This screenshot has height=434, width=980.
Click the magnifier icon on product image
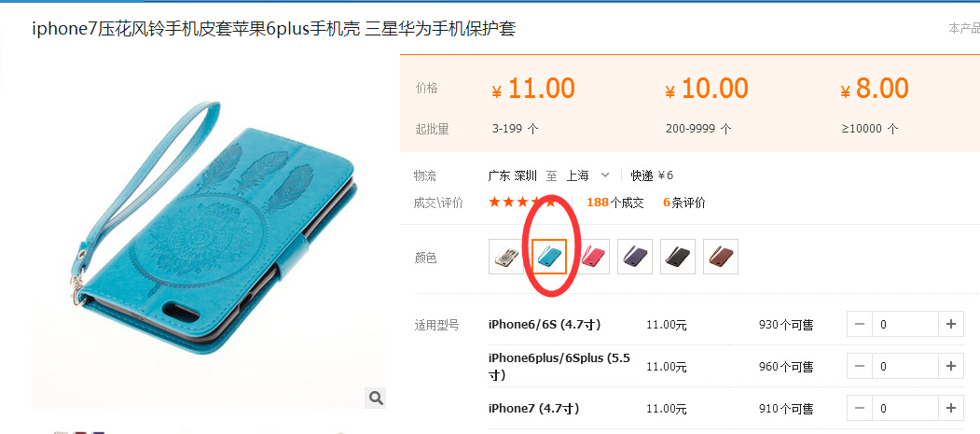(x=375, y=398)
